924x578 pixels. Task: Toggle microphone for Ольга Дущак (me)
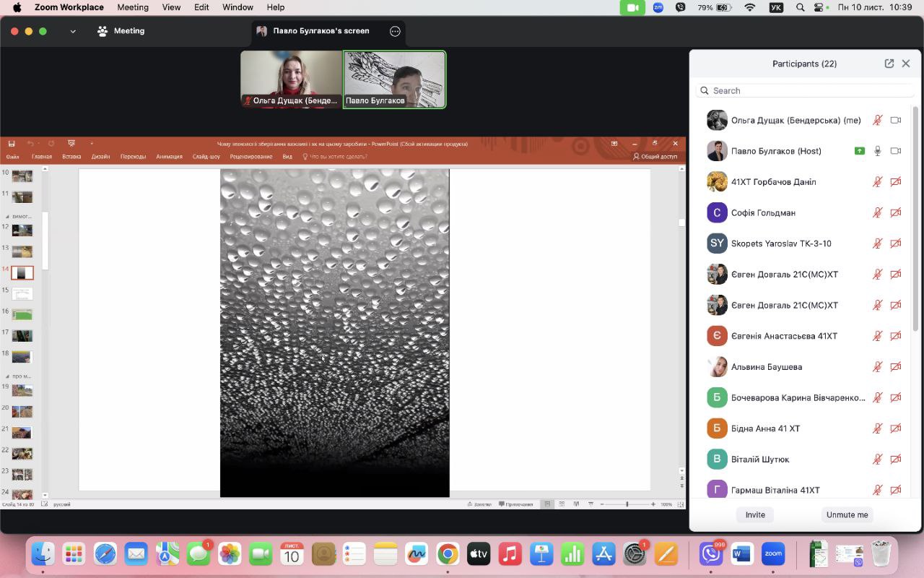click(x=877, y=121)
